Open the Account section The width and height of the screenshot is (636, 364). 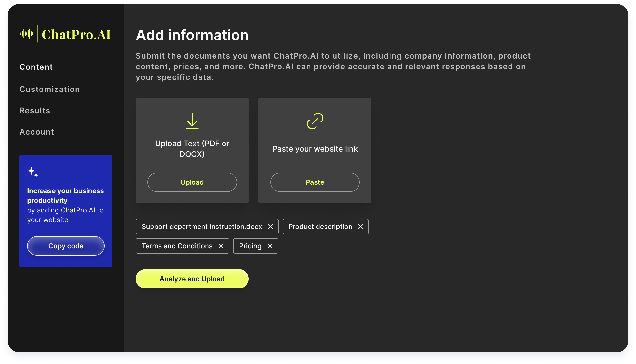point(37,132)
